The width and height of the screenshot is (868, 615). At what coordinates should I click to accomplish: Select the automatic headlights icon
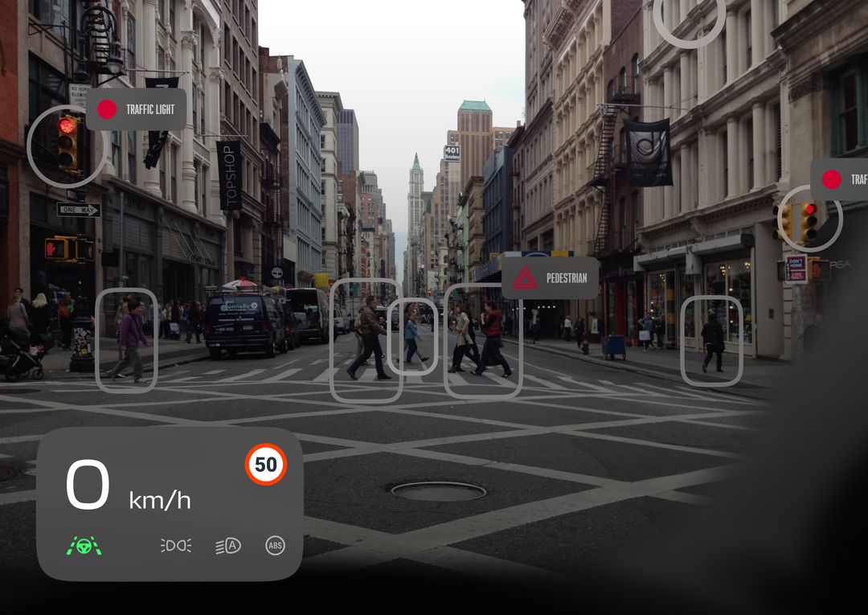point(227,544)
